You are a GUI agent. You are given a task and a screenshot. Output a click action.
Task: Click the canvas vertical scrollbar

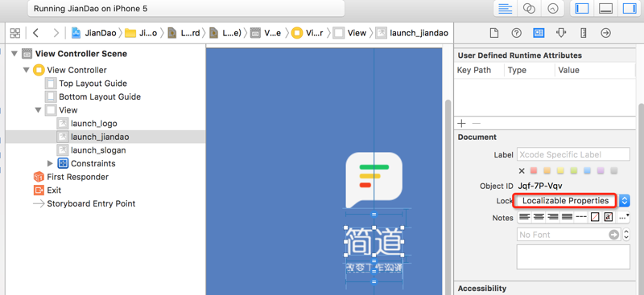[x=448, y=197]
